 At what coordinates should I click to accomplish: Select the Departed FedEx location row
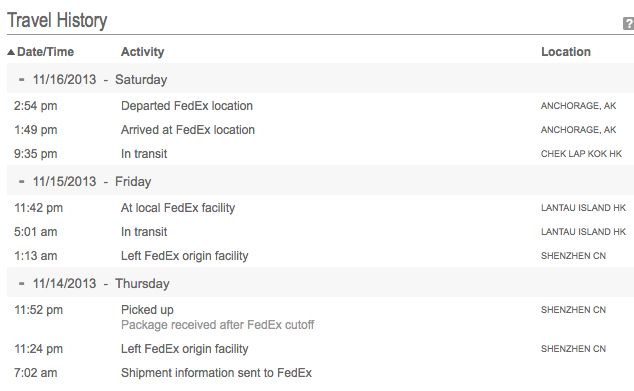pyautogui.click(x=320, y=106)
